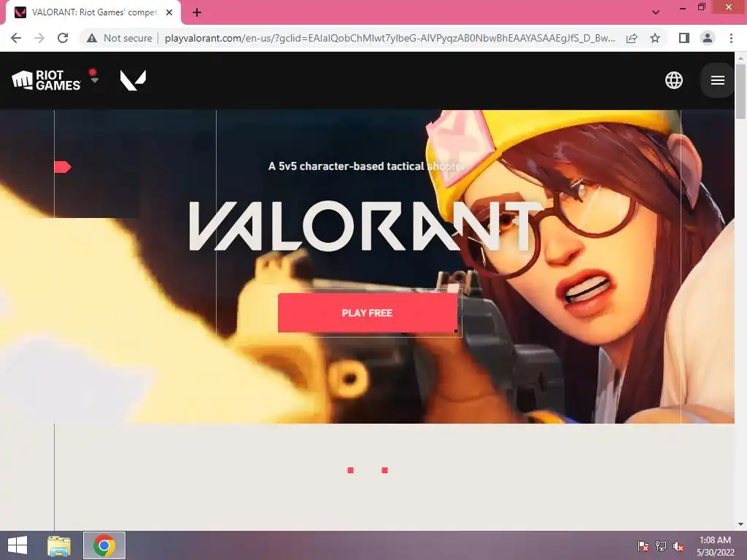Minimize the Chrome window
Screen dimensions: 747x560
coord(683,7)
